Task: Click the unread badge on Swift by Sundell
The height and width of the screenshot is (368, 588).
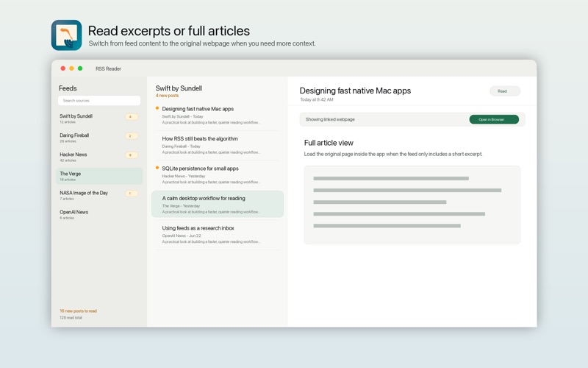Action: [x=132, y=117]
